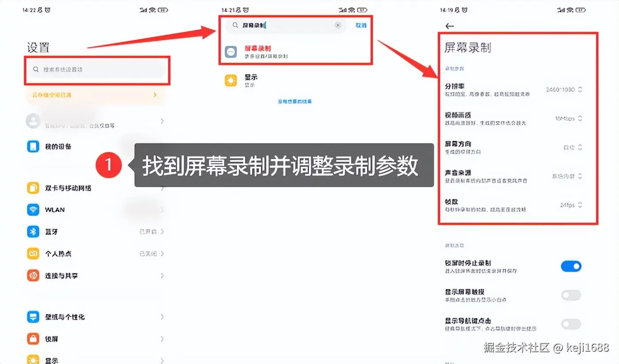Select 显示 search result
Screen dimensions: 619x364
coord(295,80)
